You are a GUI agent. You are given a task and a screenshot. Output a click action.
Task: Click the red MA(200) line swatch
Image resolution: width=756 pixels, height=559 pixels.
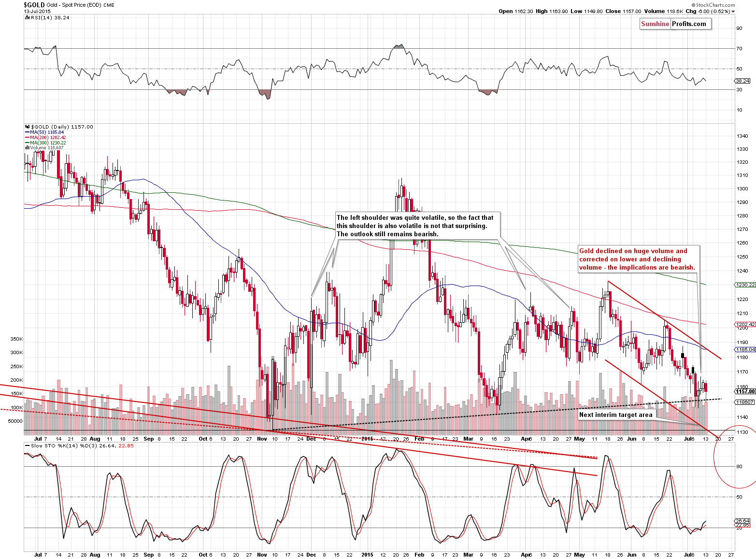click(27, 138)
